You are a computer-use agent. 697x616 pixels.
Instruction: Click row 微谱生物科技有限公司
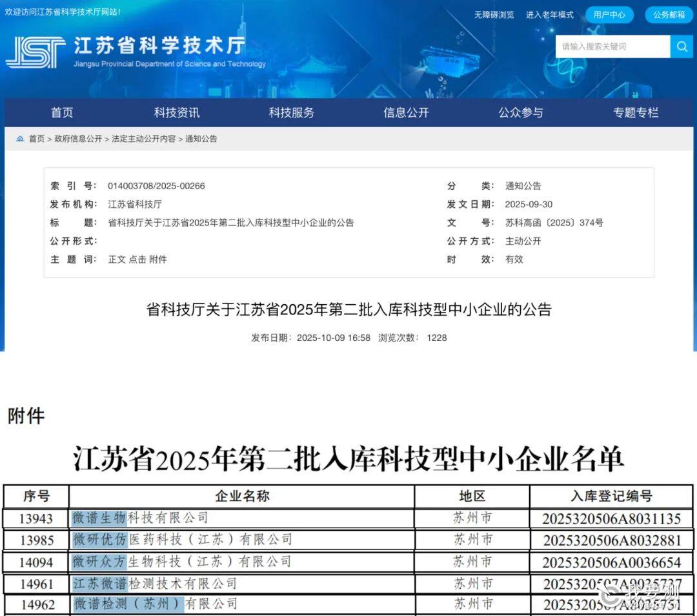[140, 518]
